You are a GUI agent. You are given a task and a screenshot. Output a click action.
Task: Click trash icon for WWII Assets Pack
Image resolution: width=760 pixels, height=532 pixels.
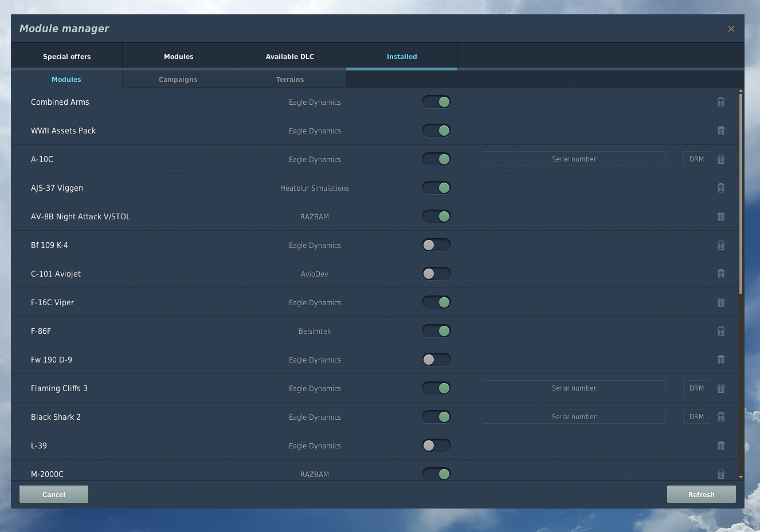[721, 131]
